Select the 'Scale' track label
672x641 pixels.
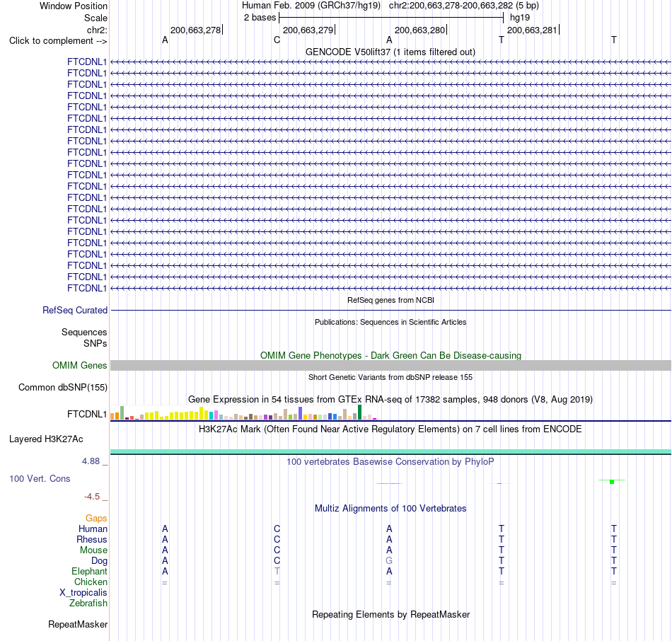95,18
